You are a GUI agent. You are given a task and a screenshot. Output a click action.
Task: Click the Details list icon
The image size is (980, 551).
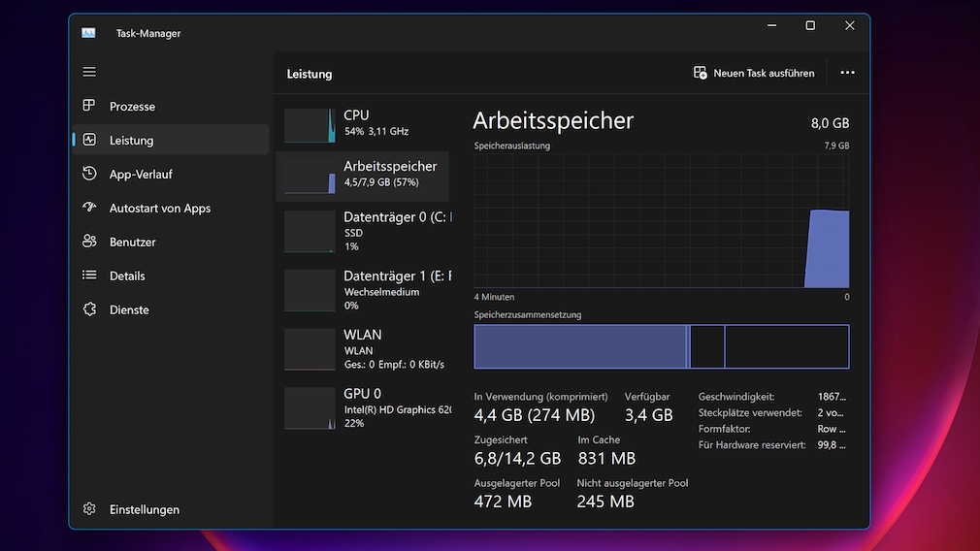pos(89,275)
